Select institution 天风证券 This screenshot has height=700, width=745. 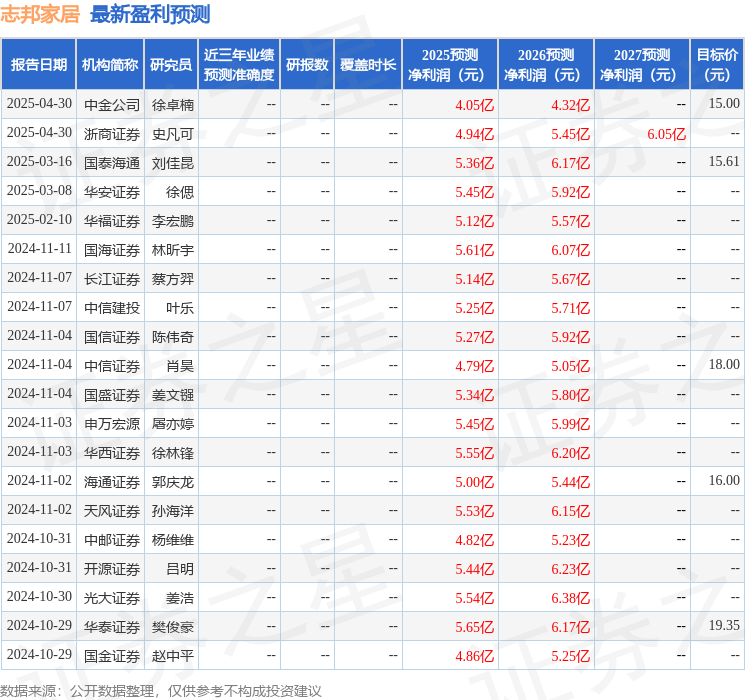pyautogui.click(x=112, y=511)
